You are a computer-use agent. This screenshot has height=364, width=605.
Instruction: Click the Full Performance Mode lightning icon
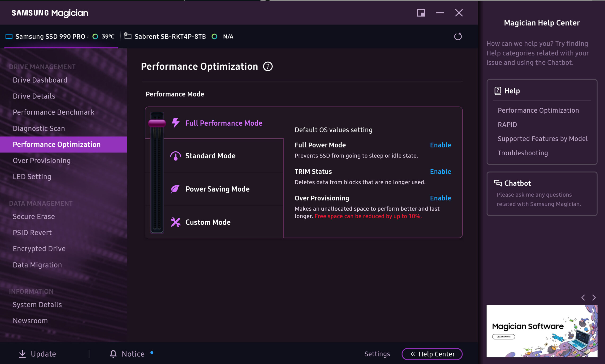[x=176, y=123]
